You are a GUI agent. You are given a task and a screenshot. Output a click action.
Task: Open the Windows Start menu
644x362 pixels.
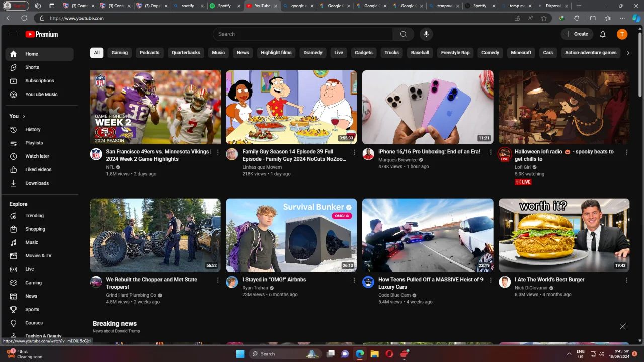(240, 354)
